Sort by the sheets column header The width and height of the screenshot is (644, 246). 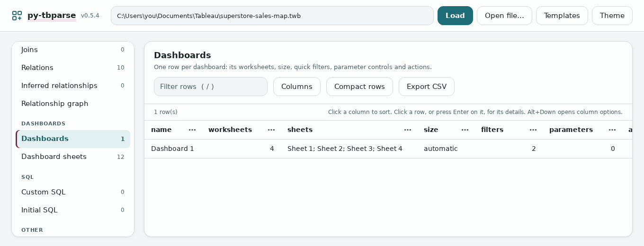click(x=300, y=130)
